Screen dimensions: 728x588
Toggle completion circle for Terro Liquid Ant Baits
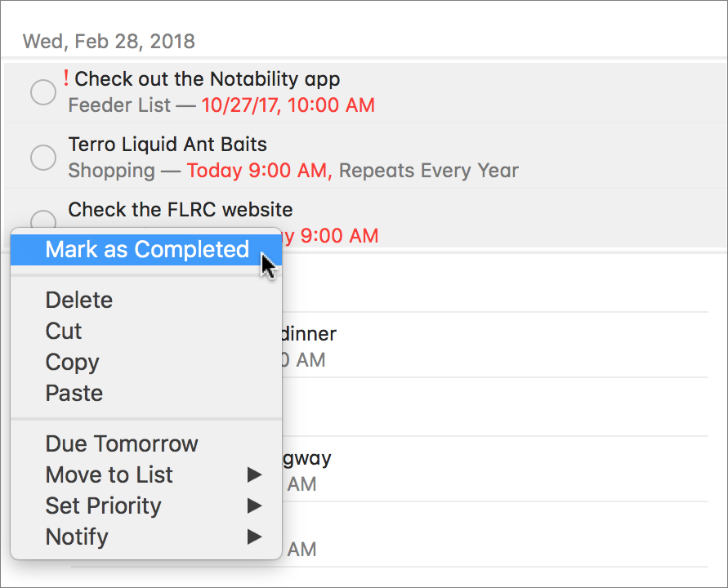(x=43, y=158)
